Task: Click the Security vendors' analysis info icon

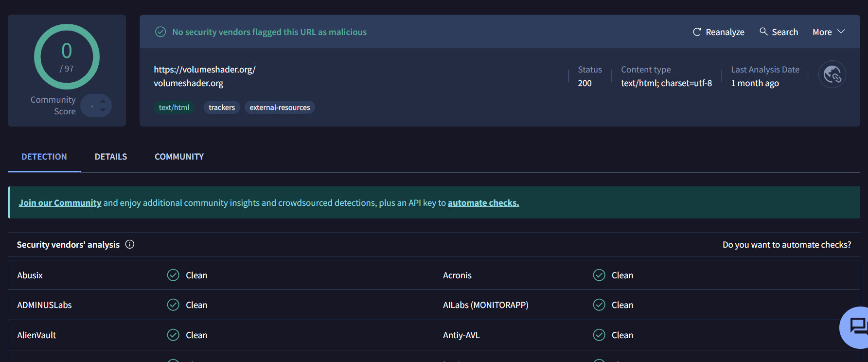Action: [x=130, y=244]
